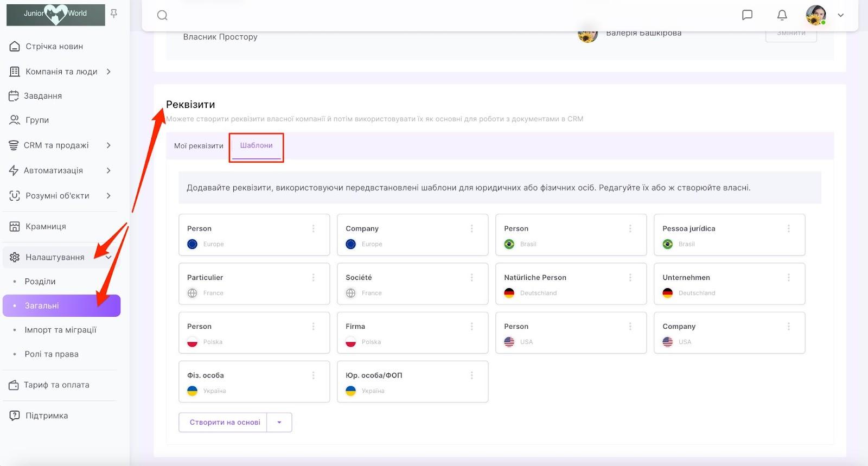Click Створити на основі button
868x466 pixels.
point(225,423)
